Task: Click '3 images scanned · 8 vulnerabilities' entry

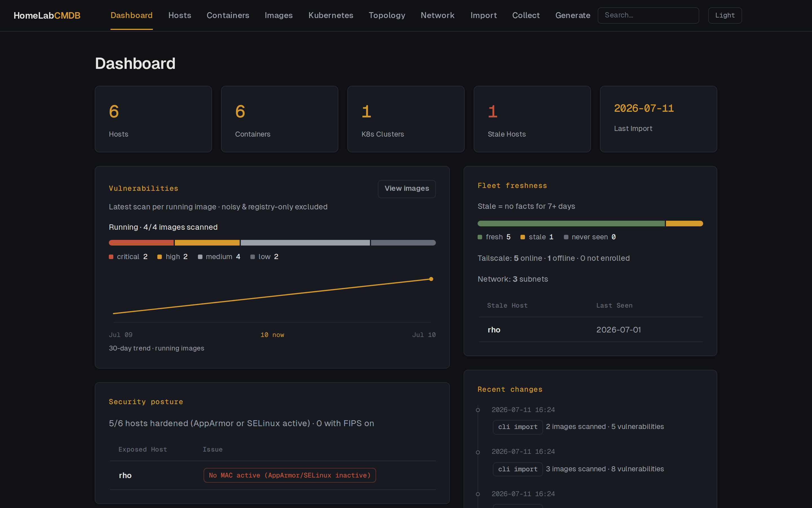Action: [605, 469]
